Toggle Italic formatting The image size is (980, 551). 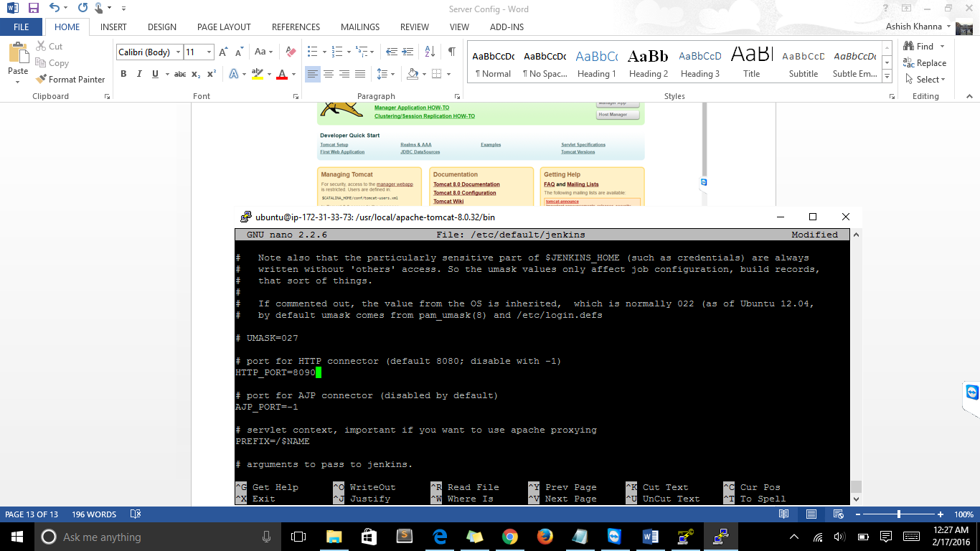(138, 74)
